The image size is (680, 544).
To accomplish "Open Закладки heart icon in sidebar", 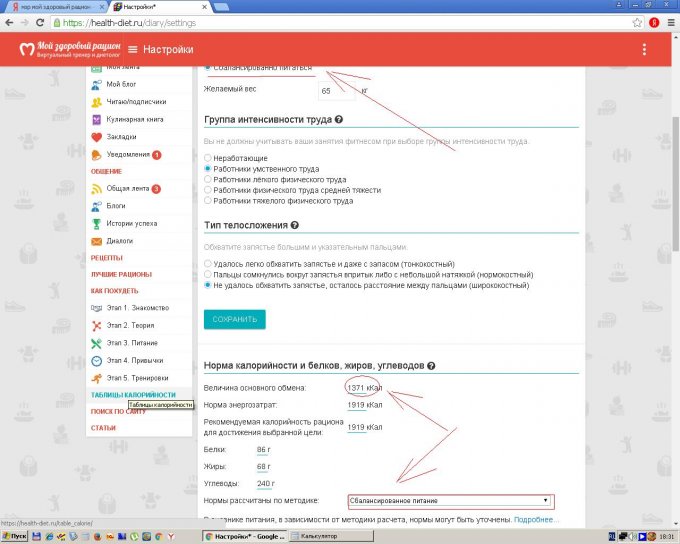I will click(x=96, y=137).
